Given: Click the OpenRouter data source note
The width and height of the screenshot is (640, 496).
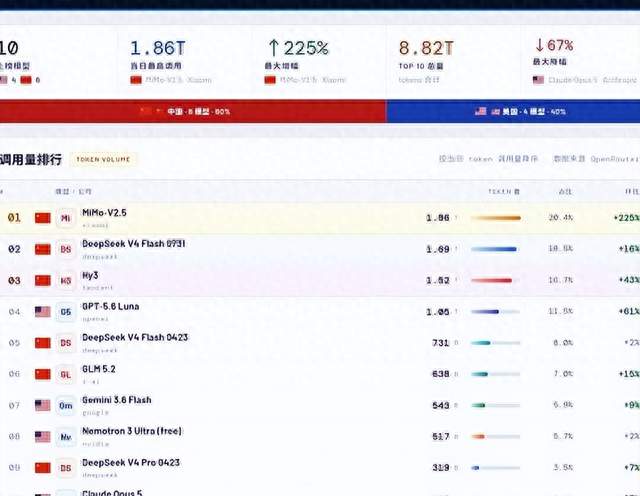Looking at the screenshot, I should [596, 159].
